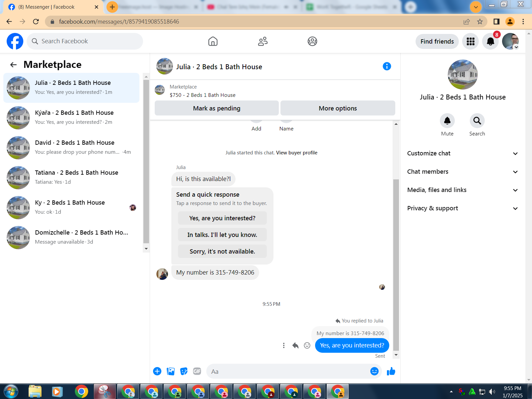Expand Media, files and links section
This screenshot has width=532, height=399.
coord(462,190)
